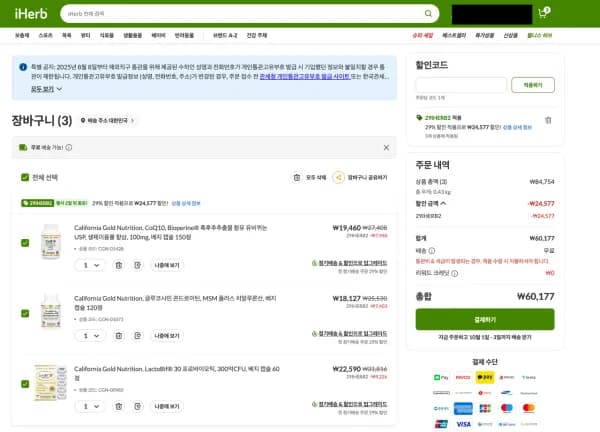
Task: Click the orange share cart icon
Action: (x=338, y=178)
